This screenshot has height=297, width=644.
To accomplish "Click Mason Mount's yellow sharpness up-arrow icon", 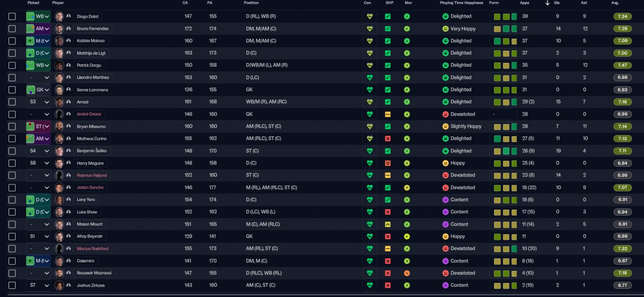I will pyautogui.click(x=388, y=224).
